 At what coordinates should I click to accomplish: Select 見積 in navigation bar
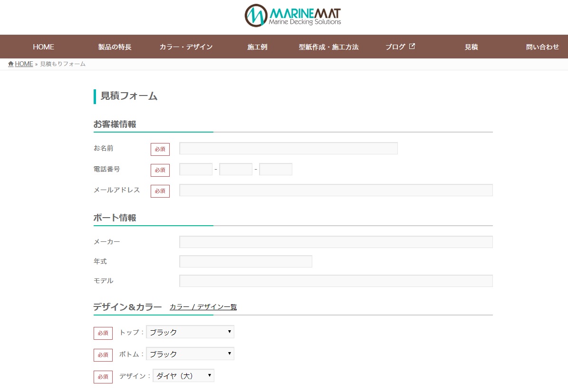pos(471,47)
